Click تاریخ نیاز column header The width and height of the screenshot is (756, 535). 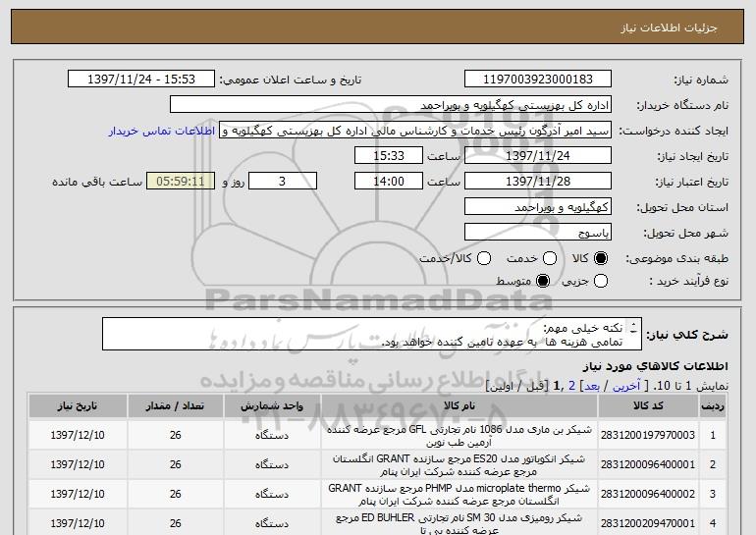coord(78,406)
